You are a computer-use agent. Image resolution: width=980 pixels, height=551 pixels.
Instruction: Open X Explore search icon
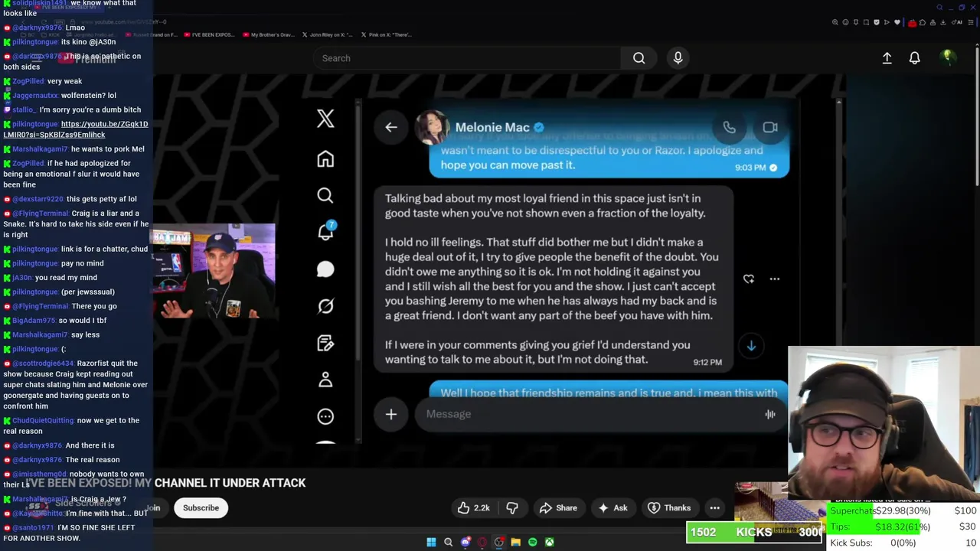click(x=325, y=196)
